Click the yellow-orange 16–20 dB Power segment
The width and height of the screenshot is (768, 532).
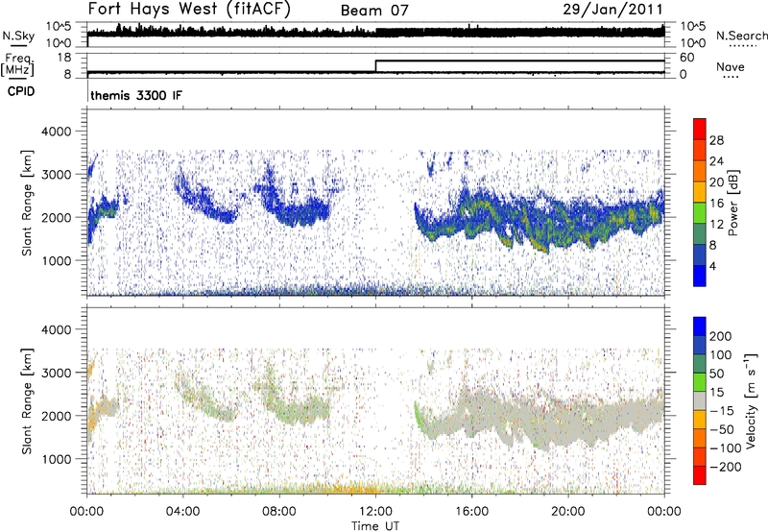tap(700, 192)
